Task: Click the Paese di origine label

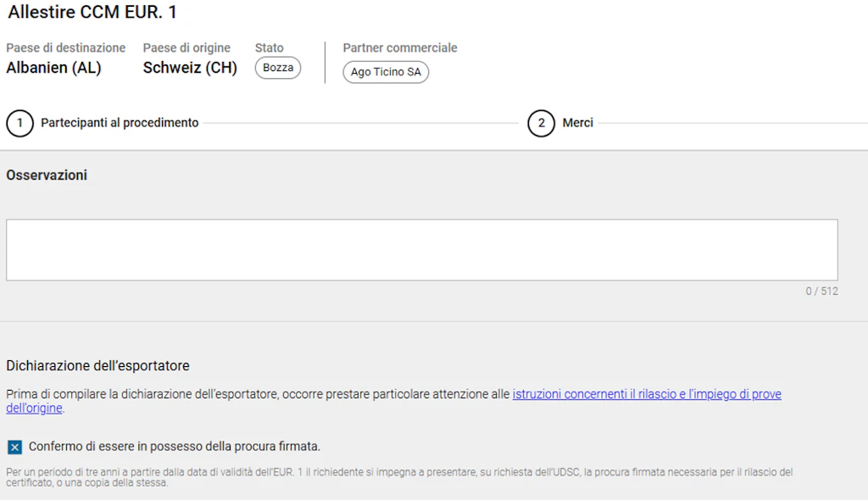Action: tap(186, 47)
